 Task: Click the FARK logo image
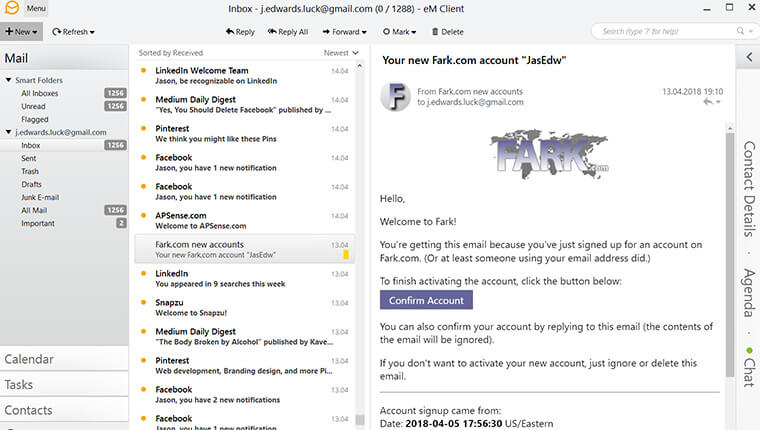[549, 154]
